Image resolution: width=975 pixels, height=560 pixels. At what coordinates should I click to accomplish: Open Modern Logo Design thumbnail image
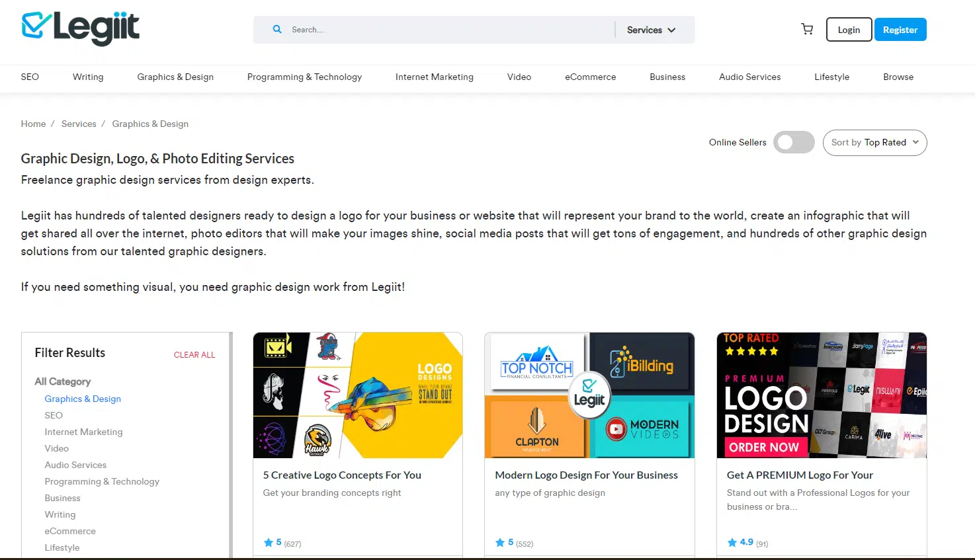(x=589, y=395)
